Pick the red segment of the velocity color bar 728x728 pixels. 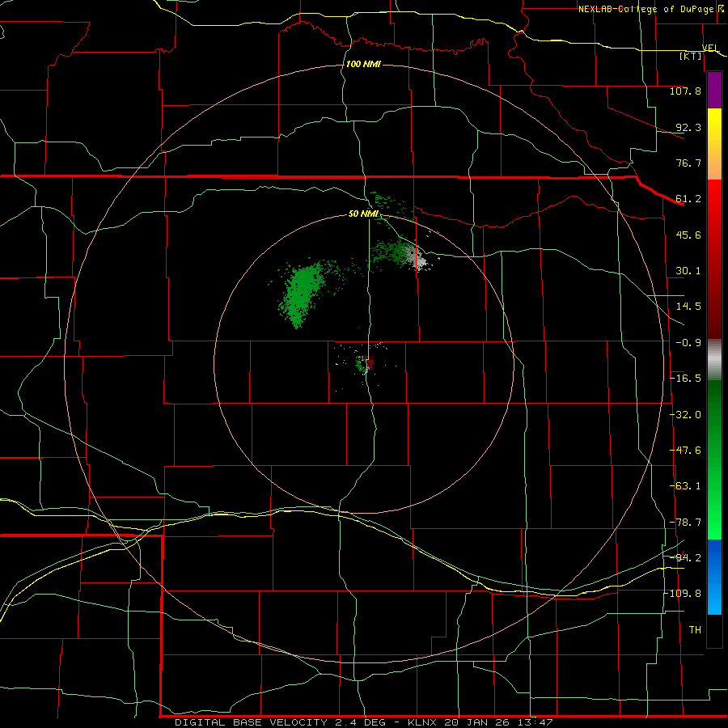(714, 259)
